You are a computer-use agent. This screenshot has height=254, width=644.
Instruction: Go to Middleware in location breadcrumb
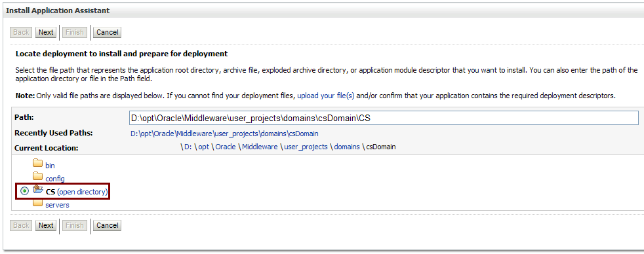[x=260, y=147]
